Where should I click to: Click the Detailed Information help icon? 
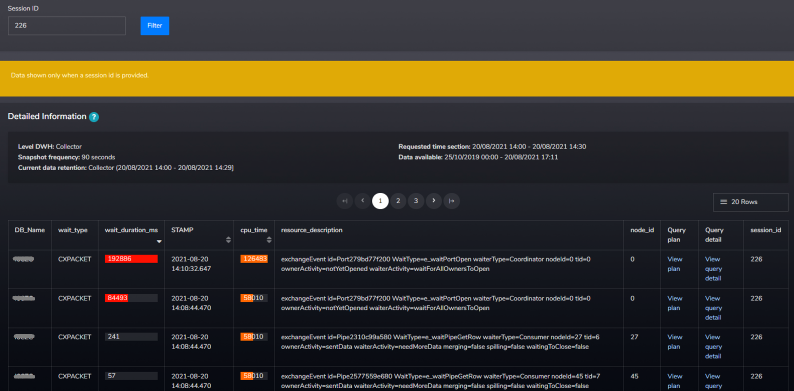coord(94,117)
